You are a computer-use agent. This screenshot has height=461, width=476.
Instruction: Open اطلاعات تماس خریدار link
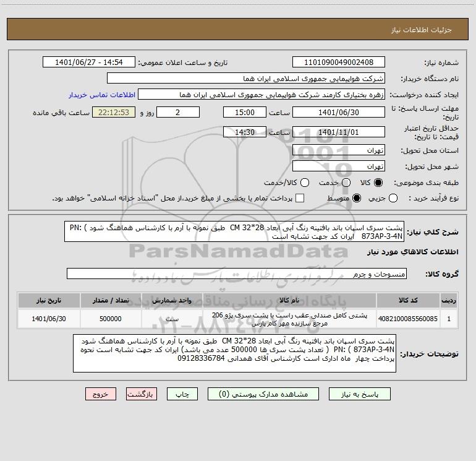pos(102,95)
